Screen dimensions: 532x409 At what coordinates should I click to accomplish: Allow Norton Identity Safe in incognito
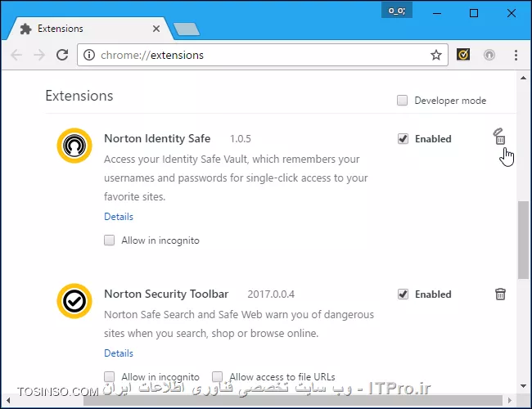(x=109, y=240)
